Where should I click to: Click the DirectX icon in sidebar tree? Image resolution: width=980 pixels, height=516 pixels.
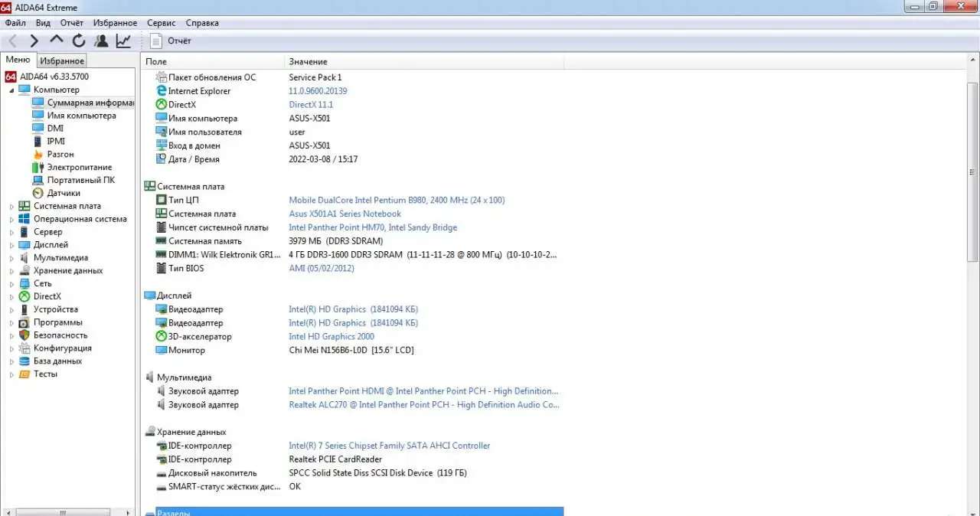click(x=24, y=296)
